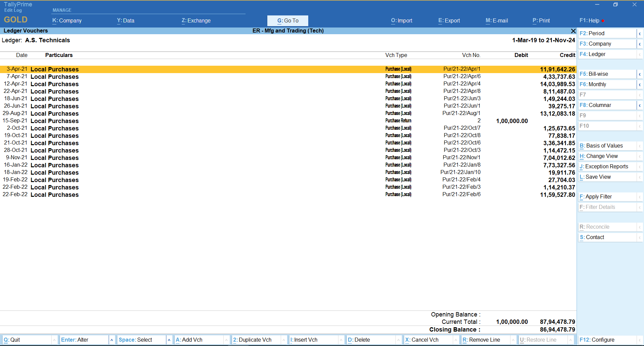Open the F8 Columnar chevron
This screenshot has height=346, width=644.
(640, 105)
